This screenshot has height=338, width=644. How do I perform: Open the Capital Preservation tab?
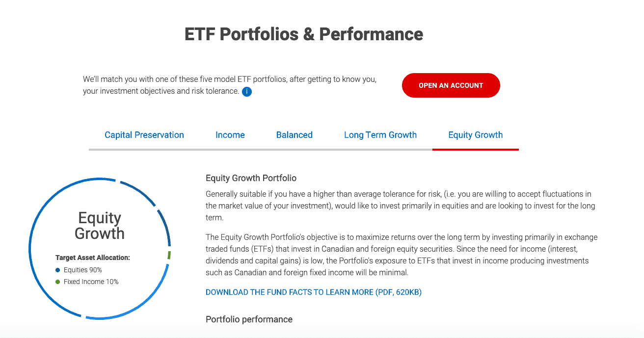coord(144,135)
